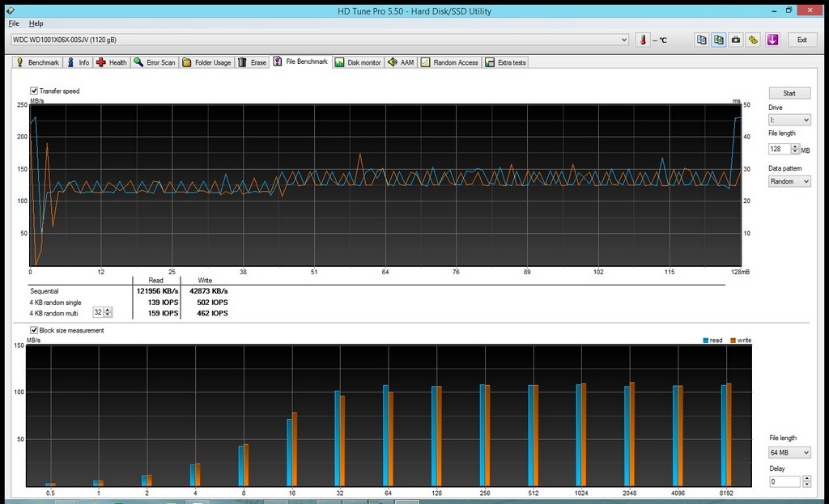Click the orange write legend swatch
Screen dimensions: 829x504
coord(733,341)
